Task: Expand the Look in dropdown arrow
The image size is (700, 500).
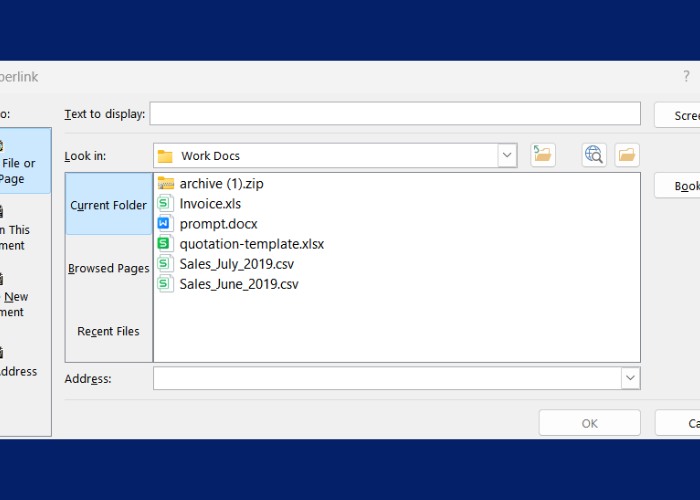Action: (x=507, y=155)
